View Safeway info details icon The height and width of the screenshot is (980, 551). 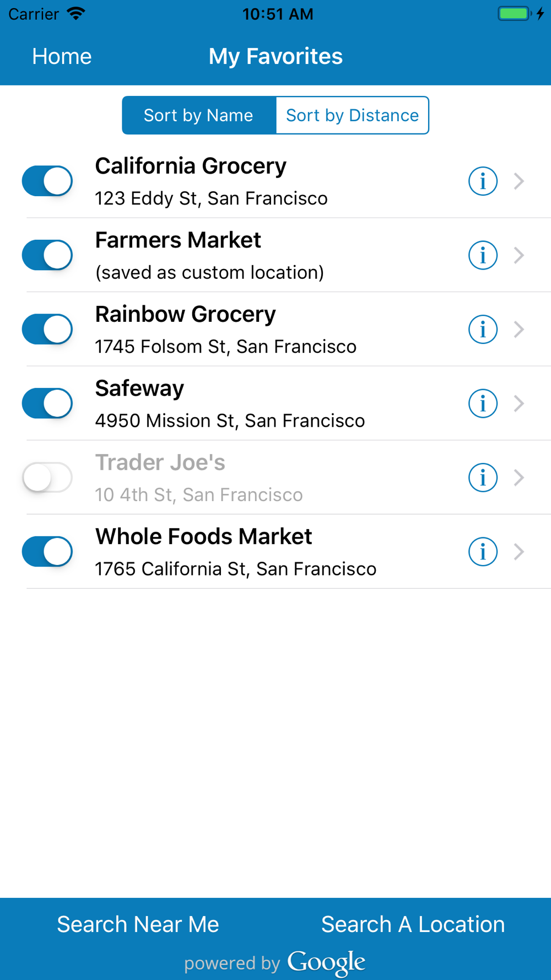point(483,403)
